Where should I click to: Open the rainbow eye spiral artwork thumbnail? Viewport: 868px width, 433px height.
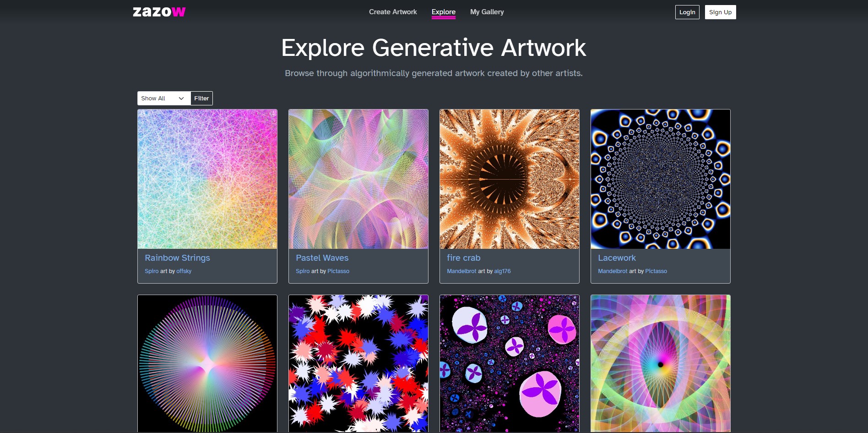[x=661, y=364]
